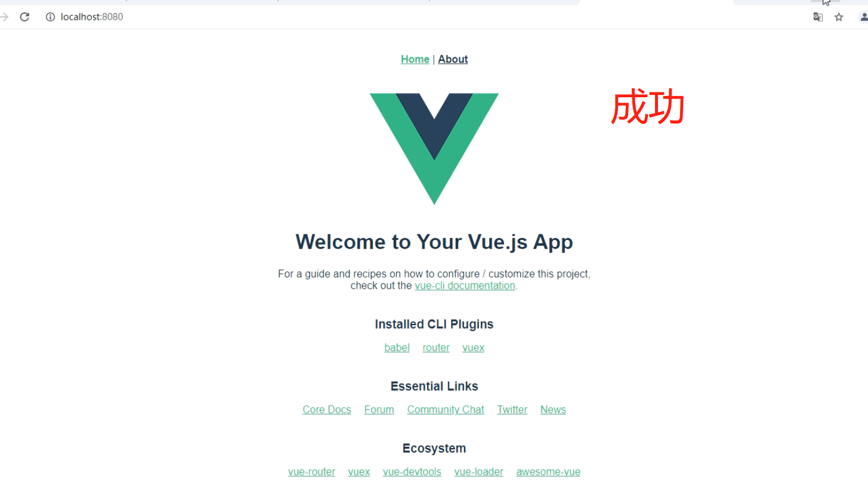Image resolution: width=868 pixels, height=503 pixels.
Task: Click vuex under Installed CLI Plugins
Action: 473,347
